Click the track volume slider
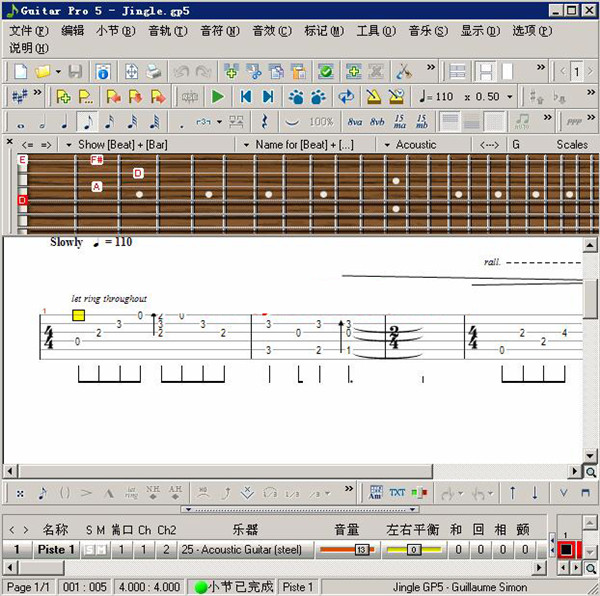The image size is (600, 596). tap(344, 550)
